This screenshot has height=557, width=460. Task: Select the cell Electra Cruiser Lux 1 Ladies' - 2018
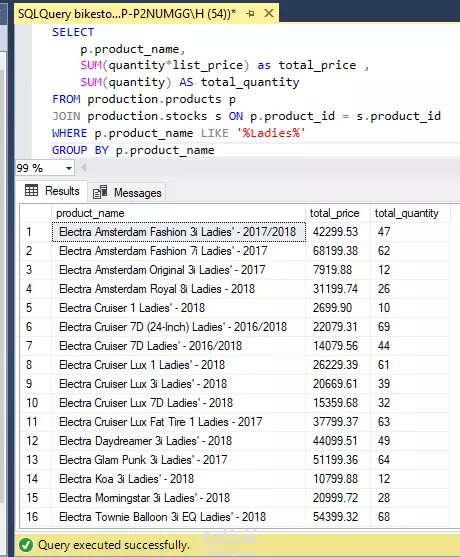pos(179,365)
